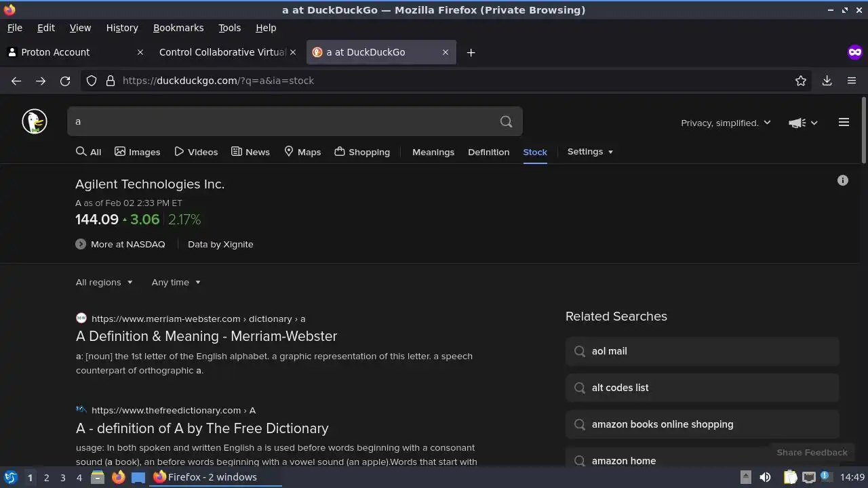
Task: Click the Free Dictionary favicon in second result
Action: pos(81,409)
